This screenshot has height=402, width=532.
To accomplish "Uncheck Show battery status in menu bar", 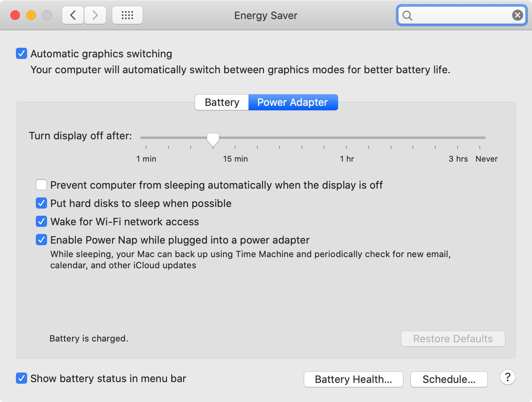I will coord(22,378).
